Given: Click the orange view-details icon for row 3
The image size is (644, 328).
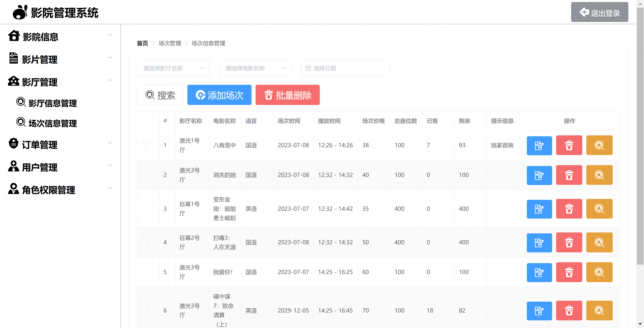Looking at the screenshot, I should 599,209.
